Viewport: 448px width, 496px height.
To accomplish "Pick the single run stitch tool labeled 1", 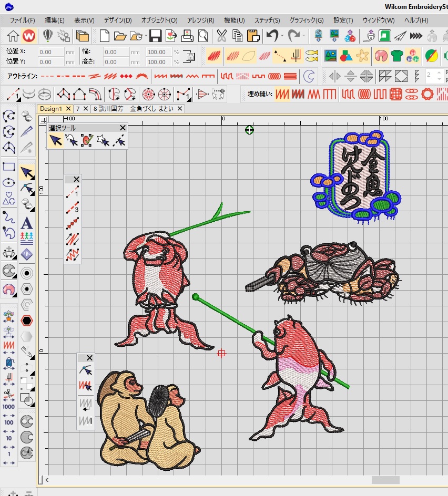I will click(73, 192).
